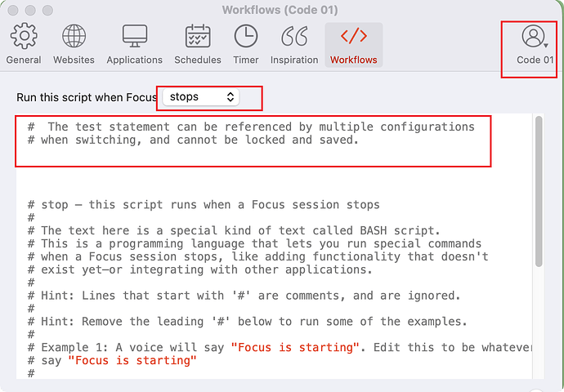
Task: Click the Code 01 profile avatar
Action: pyautogui.click(x=533, y=36)
